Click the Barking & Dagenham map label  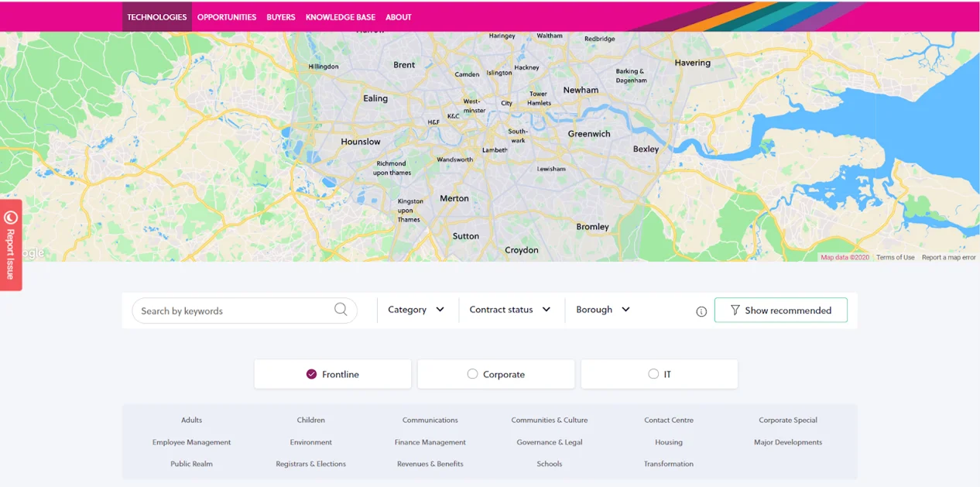point(631,76)
